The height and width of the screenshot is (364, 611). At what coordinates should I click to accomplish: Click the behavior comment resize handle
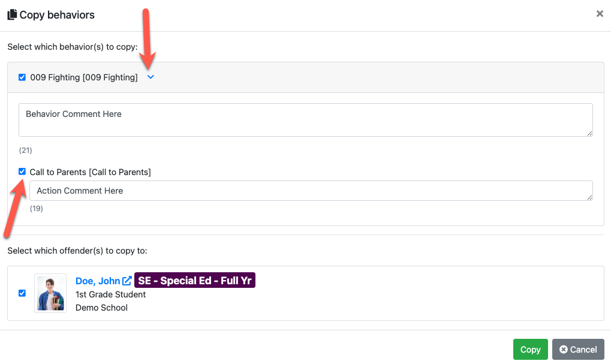coord(589,133)
